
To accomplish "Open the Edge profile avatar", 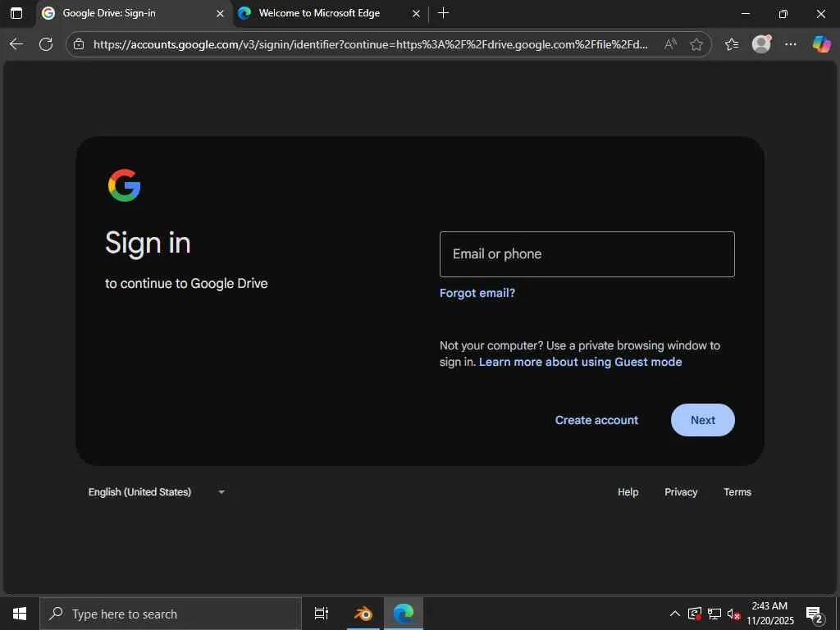I will (x=761, y=44).
